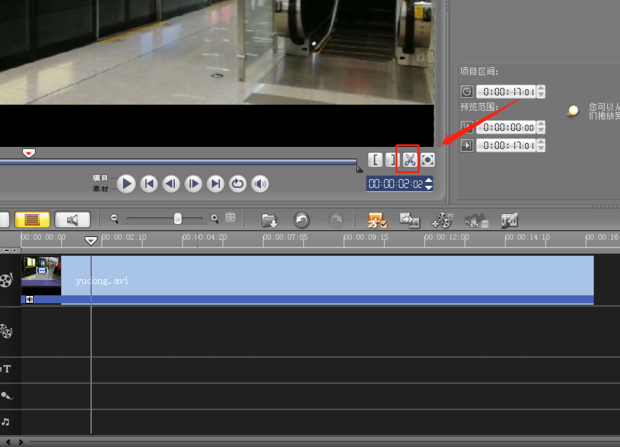Image resolution: width=620 pixels, height=447 pixels.
Task: Click the project duration clock icon
Action: [x=467, y=92]
